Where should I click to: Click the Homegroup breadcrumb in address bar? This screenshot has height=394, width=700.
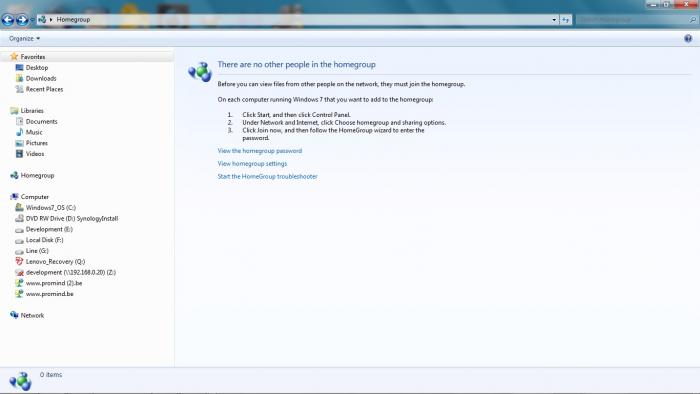[x=73, y=20]
